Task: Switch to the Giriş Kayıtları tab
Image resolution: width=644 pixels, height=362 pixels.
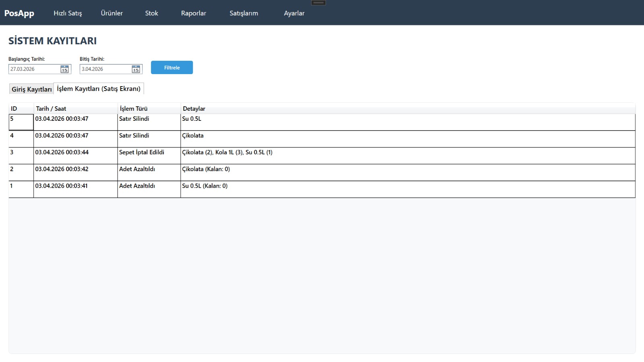Action: coord(31,89)
